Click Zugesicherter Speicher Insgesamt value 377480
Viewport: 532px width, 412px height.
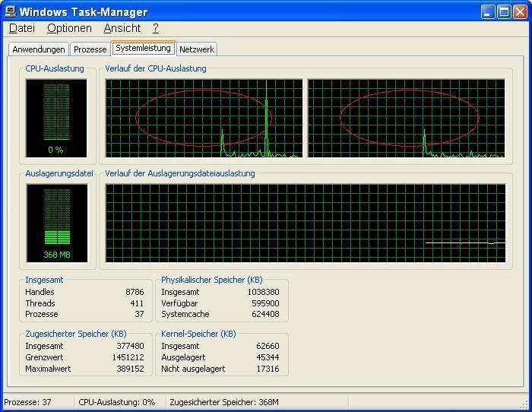point(130,346)
